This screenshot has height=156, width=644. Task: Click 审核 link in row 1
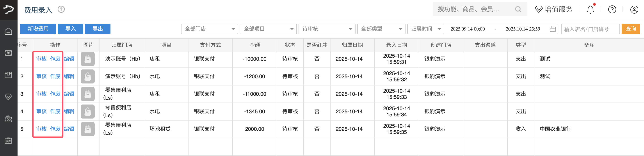tap(41, 59)
